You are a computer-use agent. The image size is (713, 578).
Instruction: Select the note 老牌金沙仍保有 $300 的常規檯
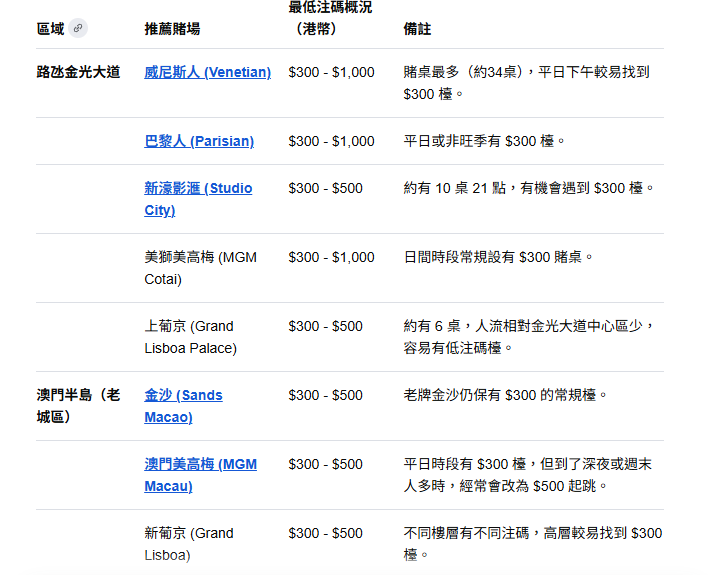[x=505, y=395]
